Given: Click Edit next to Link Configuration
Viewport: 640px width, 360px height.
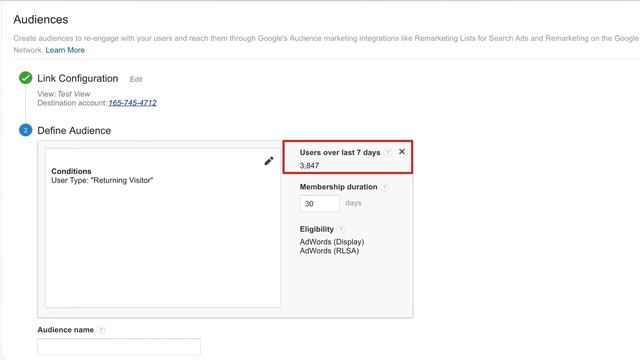Looking at the screenshot, I should [x=136, y=79].
